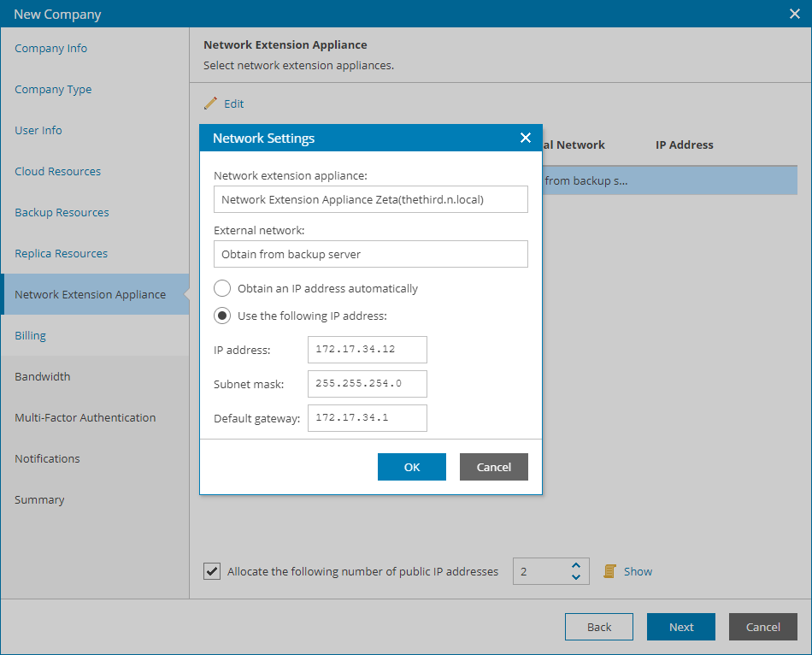Viewport: 812px width, 655px height.
Task: Decrease public IP address count
Action: tap(576, 576)
